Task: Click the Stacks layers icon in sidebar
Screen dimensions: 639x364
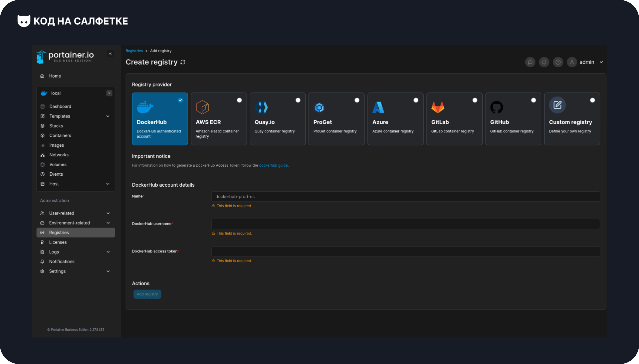Action: click(43, 126)
